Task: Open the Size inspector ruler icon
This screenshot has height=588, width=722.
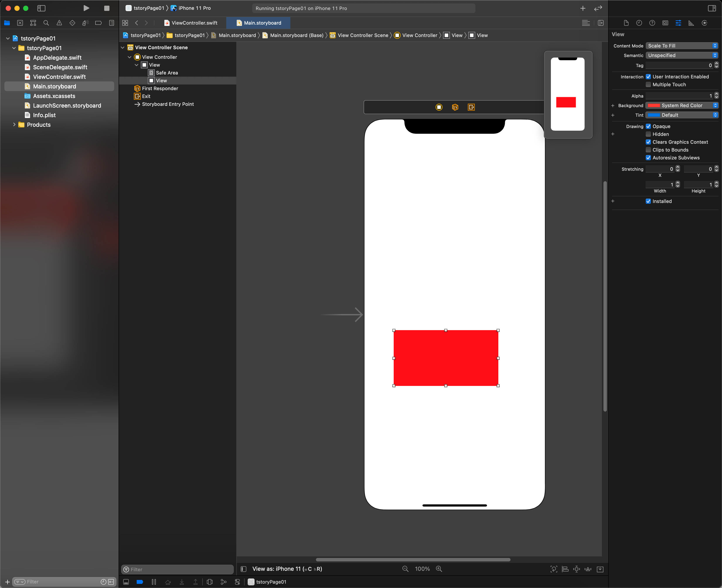Action: coord(691,23)
